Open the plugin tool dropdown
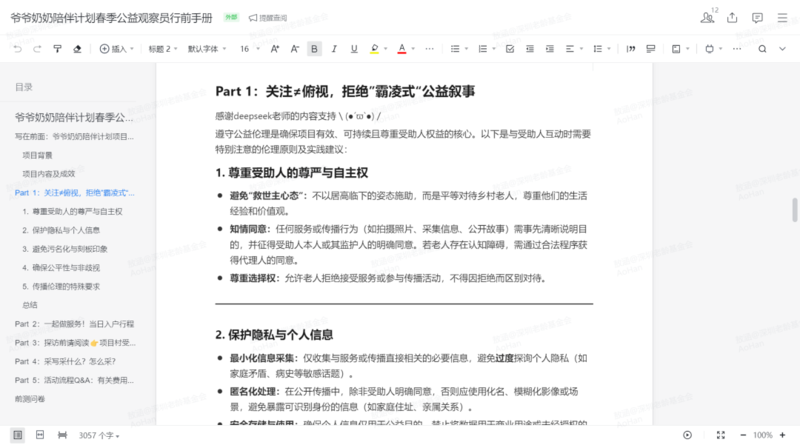Viewport: 800px width, 445px height. pos(713,49)
